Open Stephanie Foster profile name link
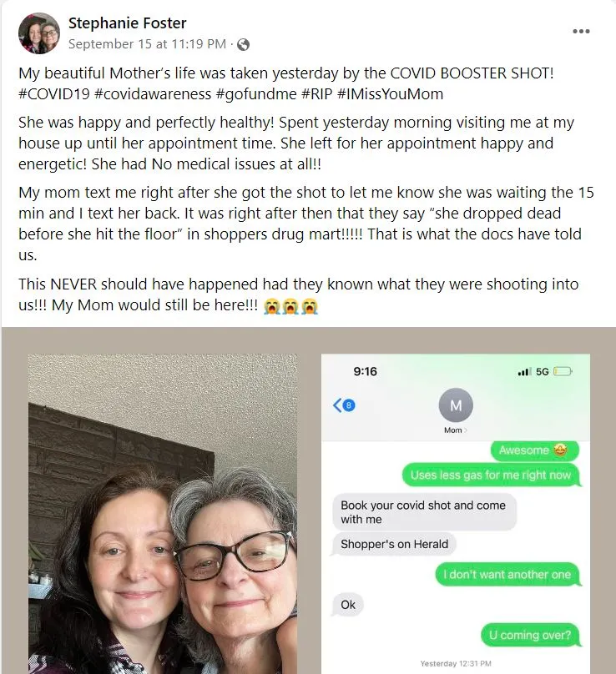The height and width of the screenshot is (674, 616). [x=128, y=23]
